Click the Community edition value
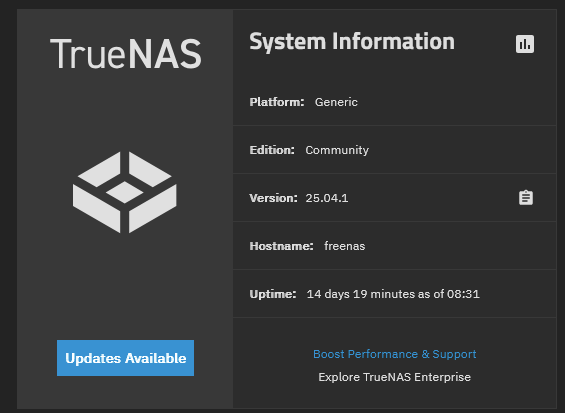The width and height of the screenshot is (565, 413). (x=337, y=150)
